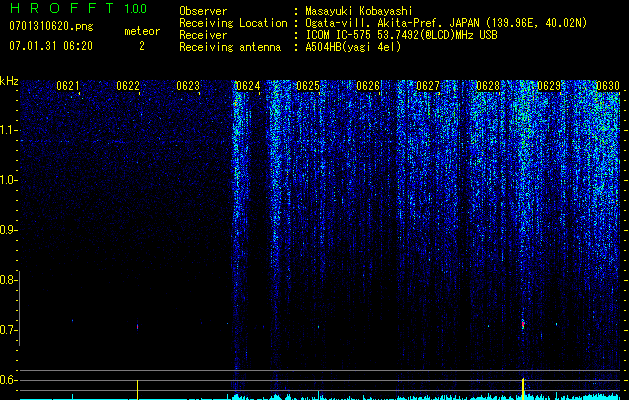629x400 pixels.
Task: Select observer name Masayuki Kobayashi
Action: (359, 12)
